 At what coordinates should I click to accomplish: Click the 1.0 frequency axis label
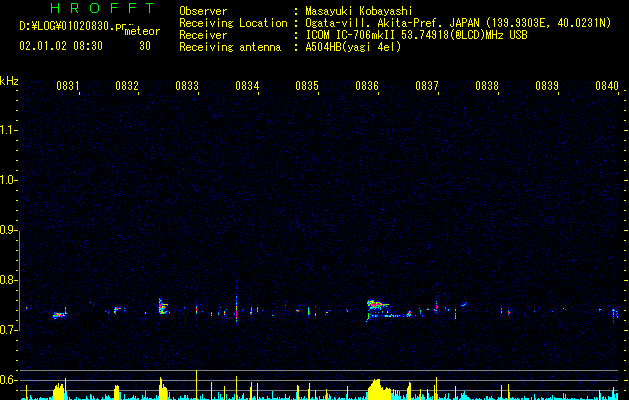tap(8, 180)
